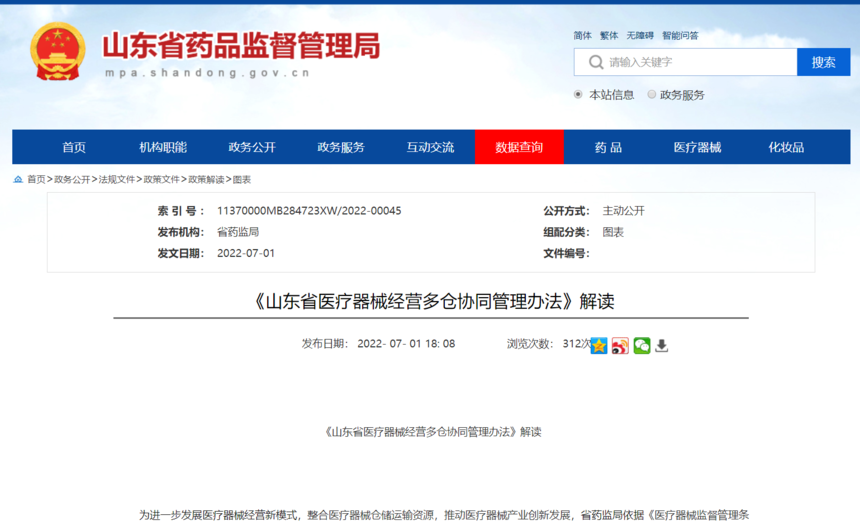
Task: Click the keyword search input field
Action: [x=686, y=62]
